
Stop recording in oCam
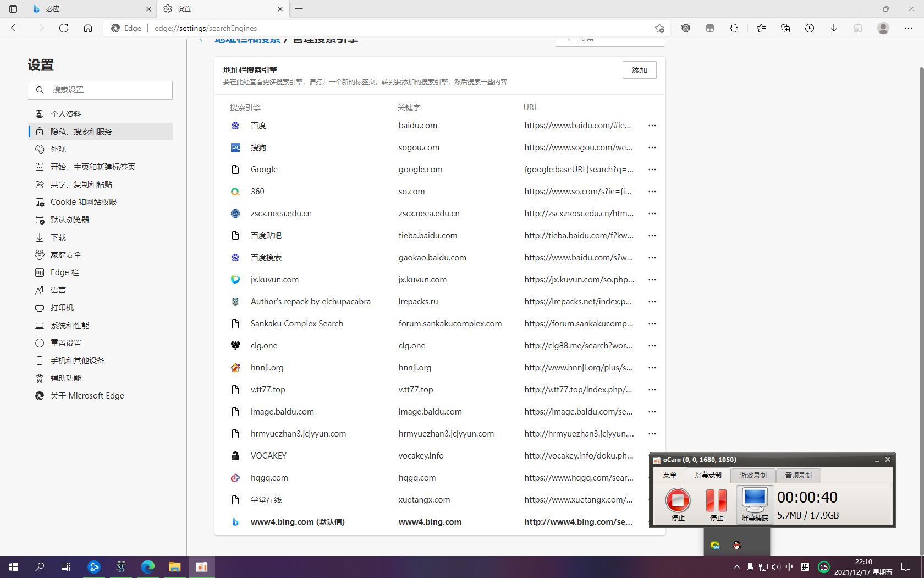(x=678, y=504)
